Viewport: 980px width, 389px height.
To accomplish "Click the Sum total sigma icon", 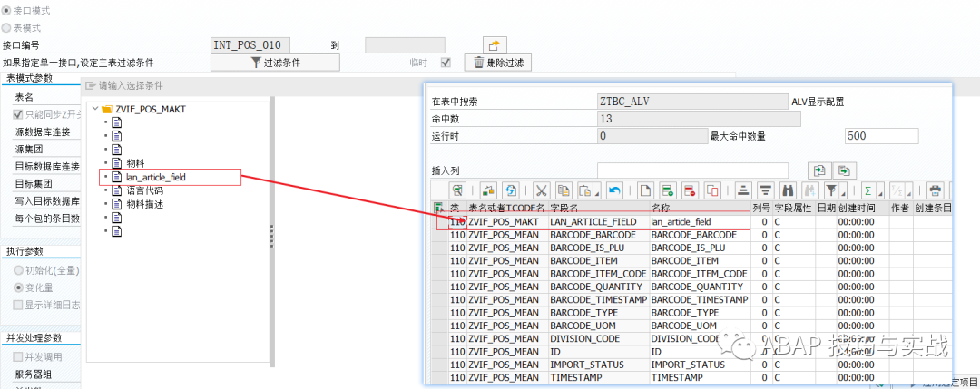I will coord(867,190).
